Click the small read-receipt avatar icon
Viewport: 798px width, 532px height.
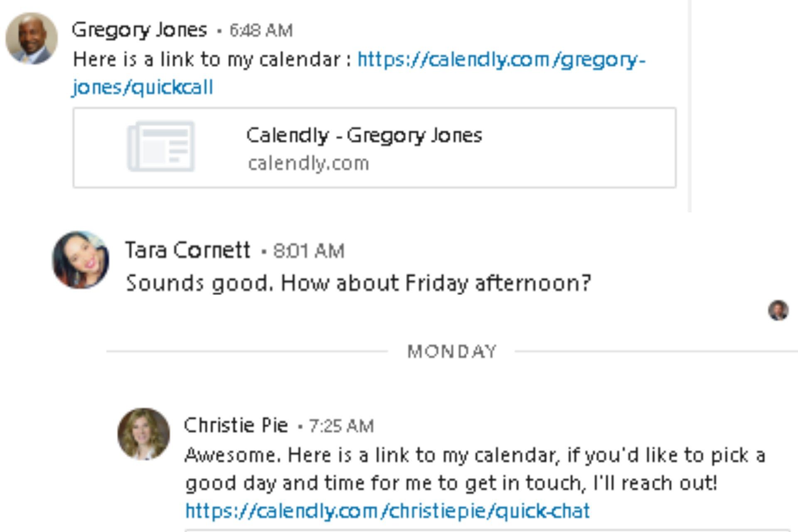(x=778, y=310)
